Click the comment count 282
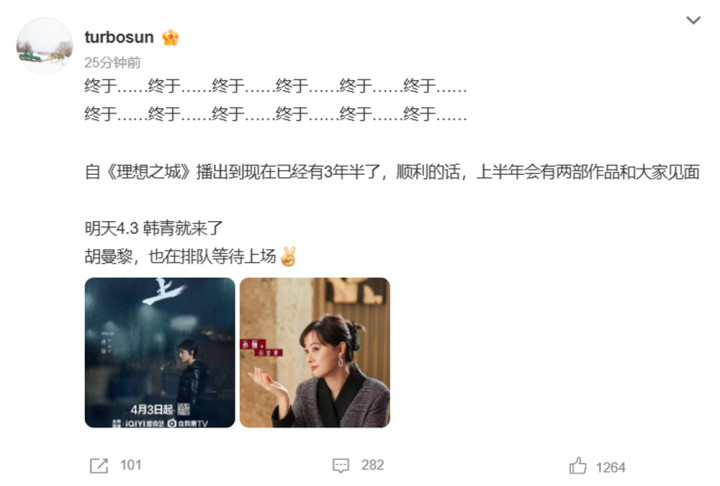 372,465
